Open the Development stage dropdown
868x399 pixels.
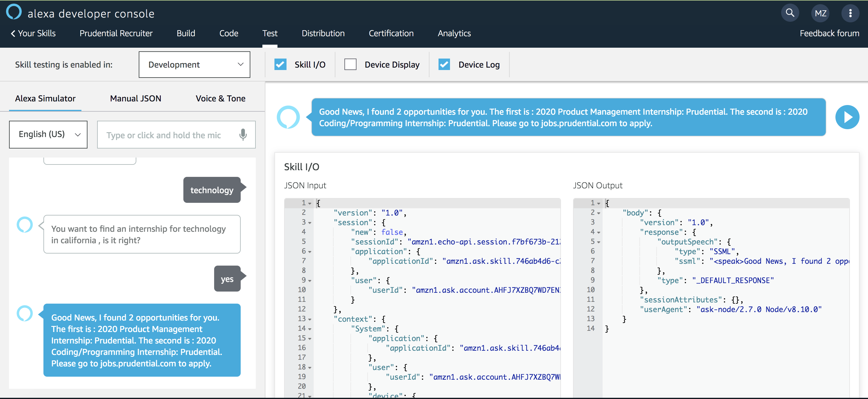195,64
